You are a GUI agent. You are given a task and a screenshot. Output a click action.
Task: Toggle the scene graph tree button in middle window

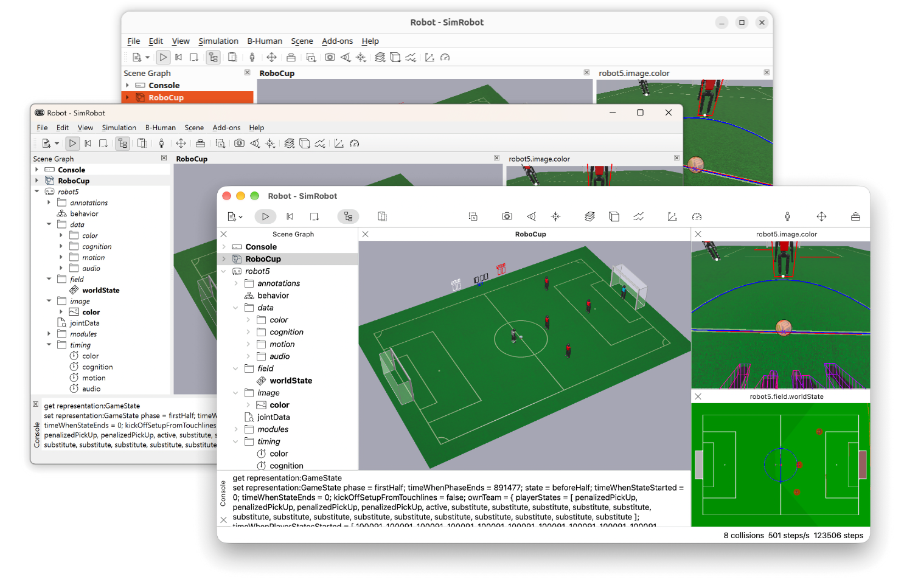click(x=123, y=144)
